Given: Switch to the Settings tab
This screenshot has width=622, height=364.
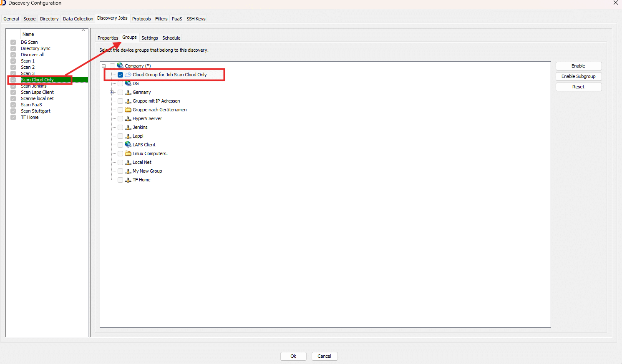Looking at the screenshot, I should [149, 38].
